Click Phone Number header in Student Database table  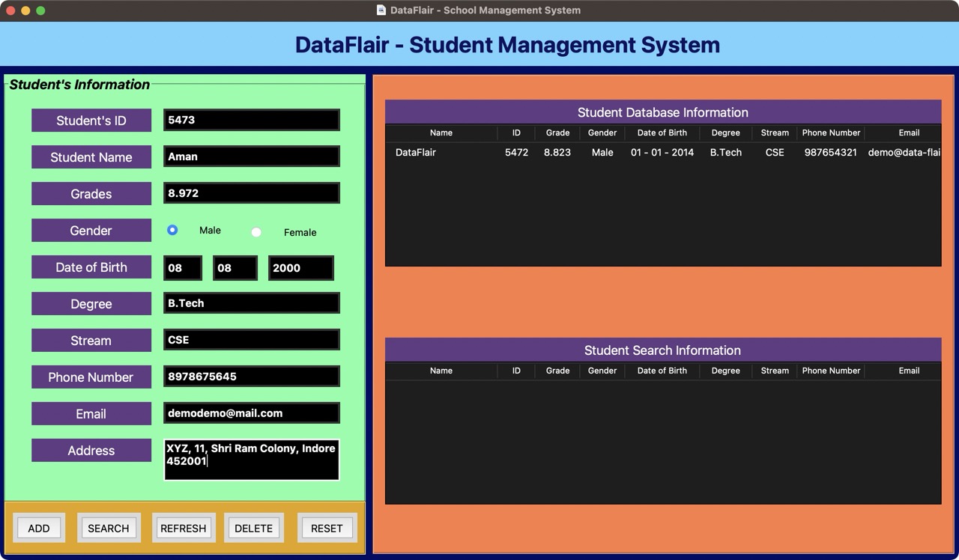tap(831, 133)
